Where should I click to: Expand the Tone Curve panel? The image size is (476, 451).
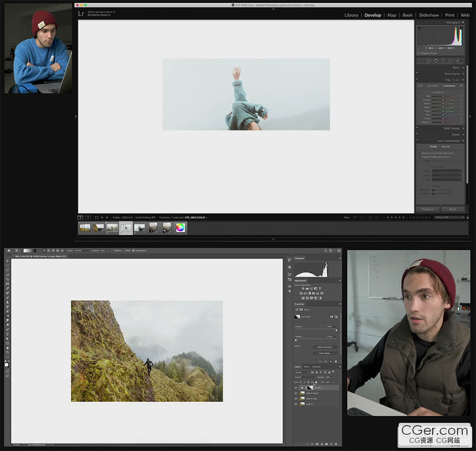click(x=452, y=74)
